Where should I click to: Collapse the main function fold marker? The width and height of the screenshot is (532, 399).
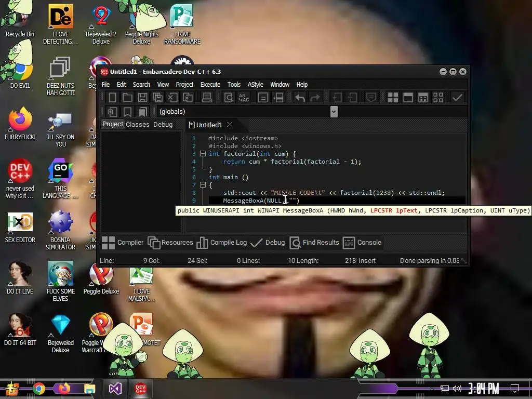point(203,185)
